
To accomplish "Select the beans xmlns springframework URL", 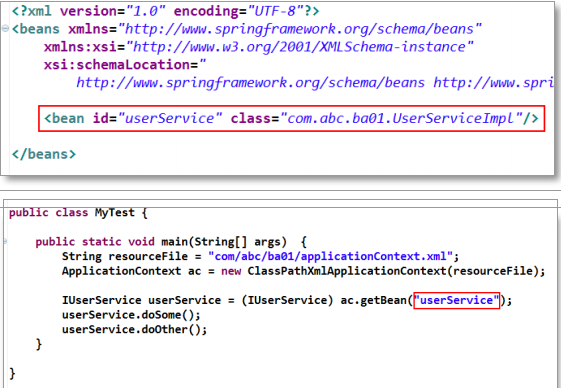I will point(300,29).
